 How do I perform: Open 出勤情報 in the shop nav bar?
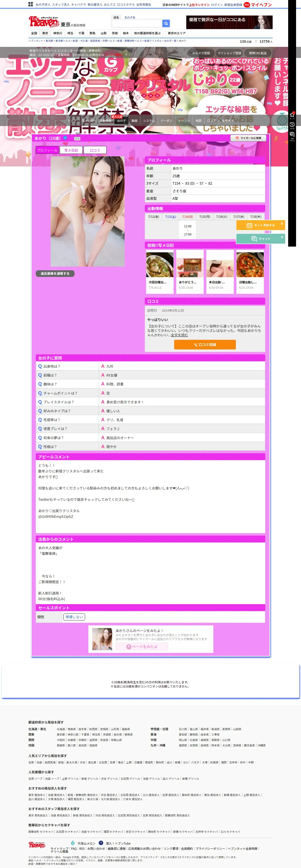105,121
